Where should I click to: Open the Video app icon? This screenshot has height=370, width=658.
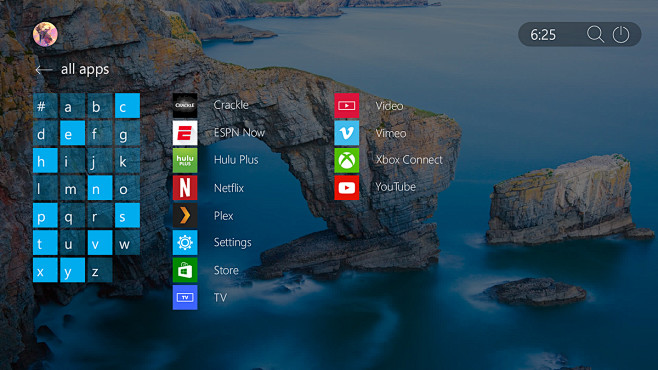347,106
